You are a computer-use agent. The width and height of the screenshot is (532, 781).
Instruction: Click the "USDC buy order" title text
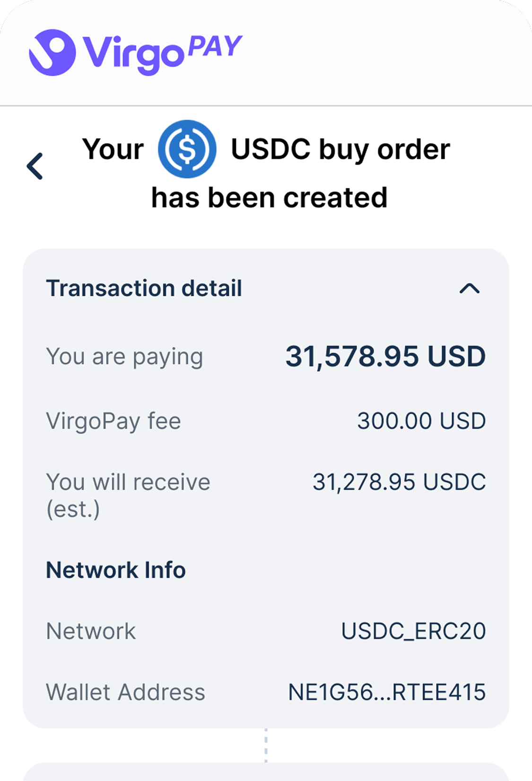click(340, 150)
